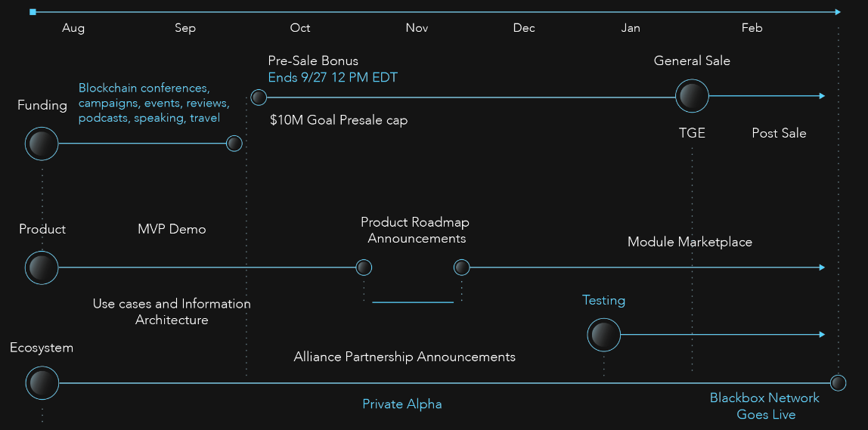
Task: Click the Module Marketplace label
Action: 690,242
